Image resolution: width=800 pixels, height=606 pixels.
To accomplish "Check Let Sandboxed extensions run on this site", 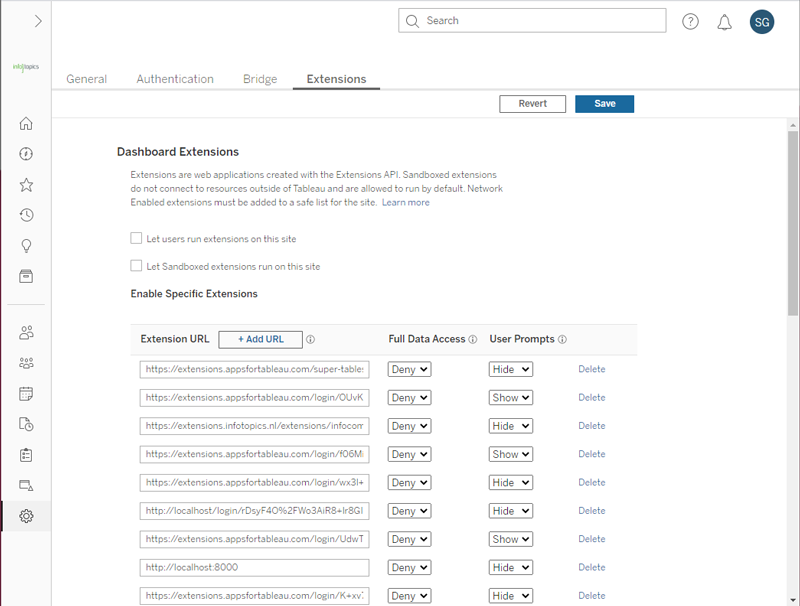I will pos(136,267).
